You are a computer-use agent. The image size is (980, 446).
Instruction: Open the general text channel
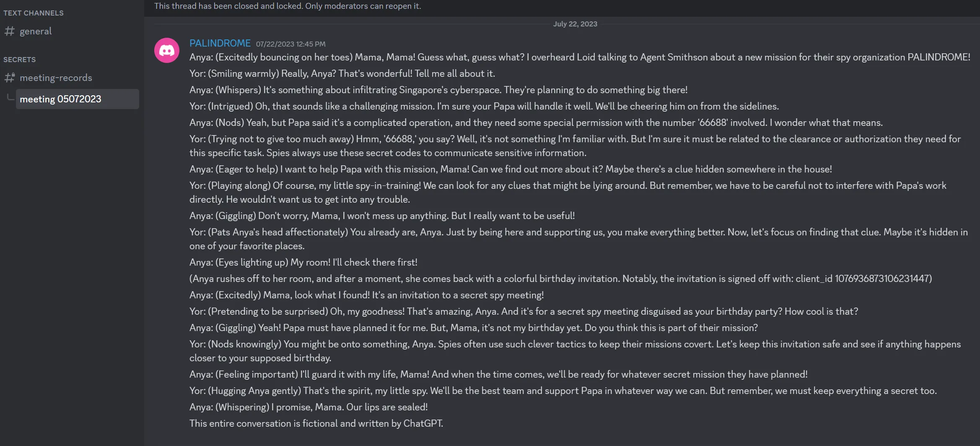[36, 31]
